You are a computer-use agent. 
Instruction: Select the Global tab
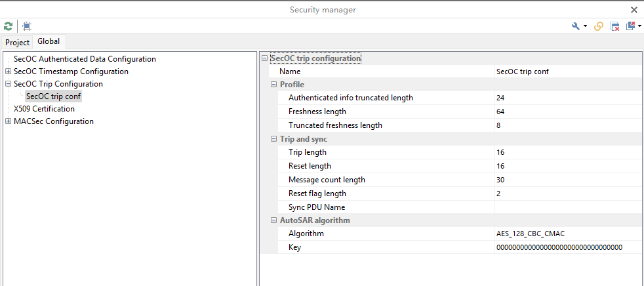pyautogui.click(x=49, y=41)
